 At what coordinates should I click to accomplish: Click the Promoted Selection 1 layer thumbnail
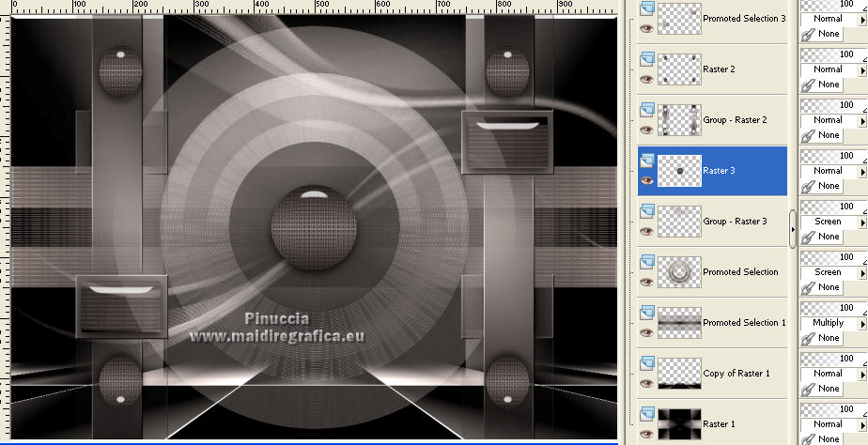679,323
